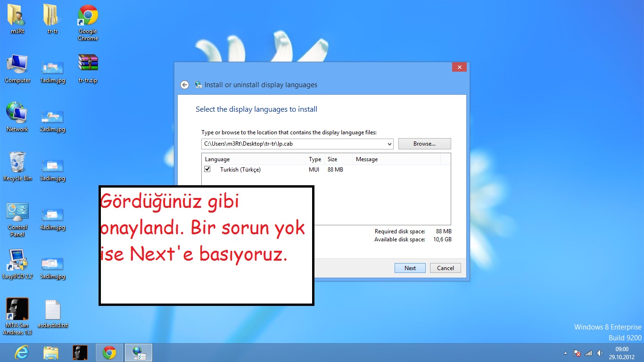Screen dimensions: 644x362
Task: Open the Network desktop icon
Action: (x=17, y=117)
